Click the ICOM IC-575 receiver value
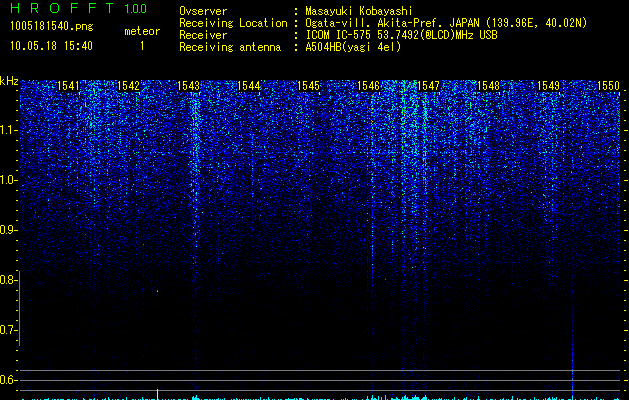This screenshot has height=400, width=629. click(401, 35)
